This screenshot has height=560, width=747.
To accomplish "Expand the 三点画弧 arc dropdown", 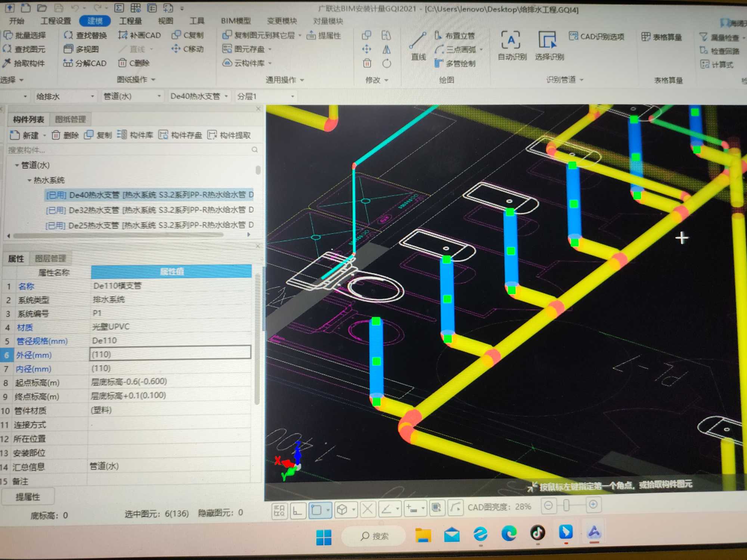I will pyautogui.click(x=481, y=49).
